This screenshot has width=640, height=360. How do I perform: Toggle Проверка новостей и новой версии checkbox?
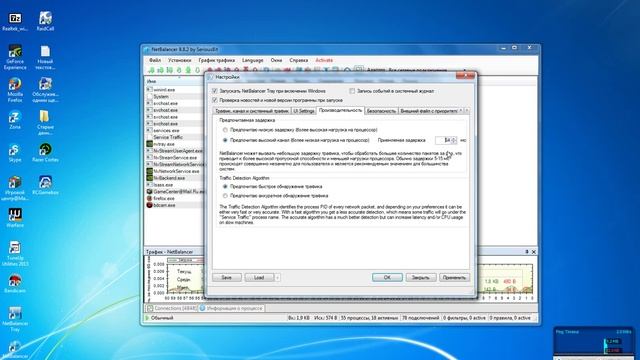[215, 100]
